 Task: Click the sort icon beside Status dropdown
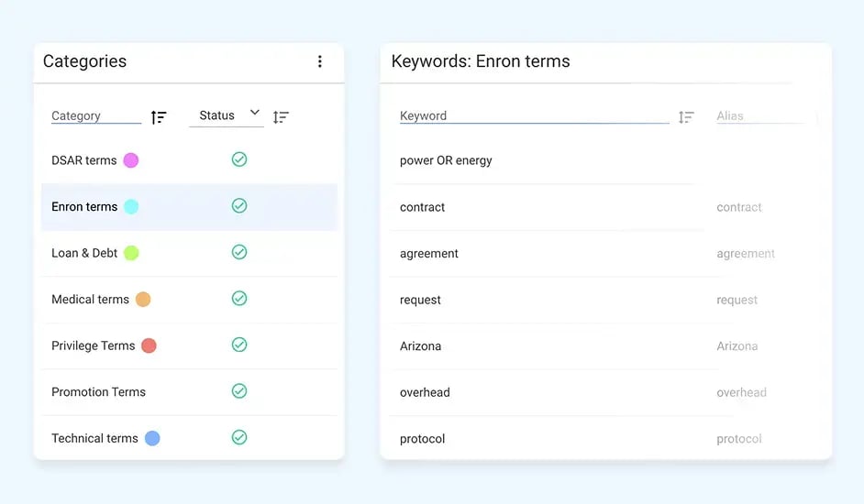click(281, 117)
